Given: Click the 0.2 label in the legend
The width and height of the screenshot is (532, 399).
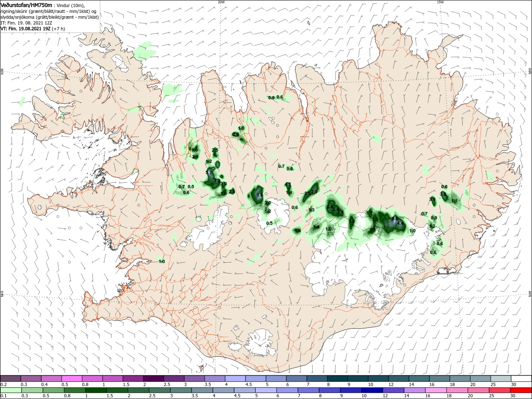Looking at the screenshot, I should 3,384.
